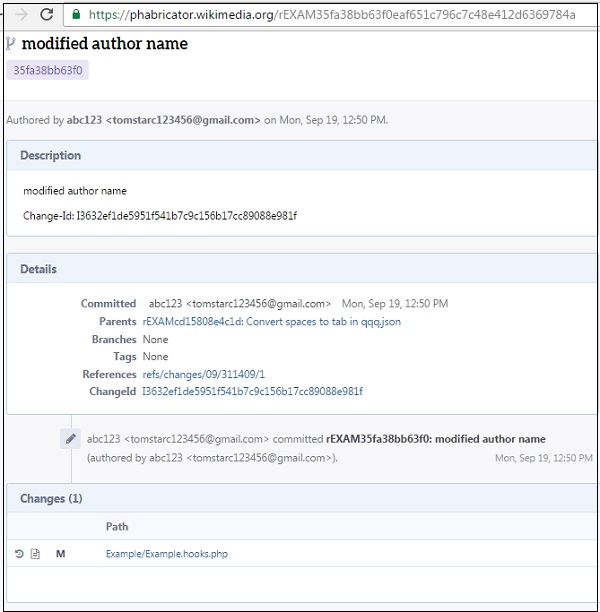
Task: Open file history icon for Example.hooks.php
Action: pyautogui.click(x=19, y=554)
